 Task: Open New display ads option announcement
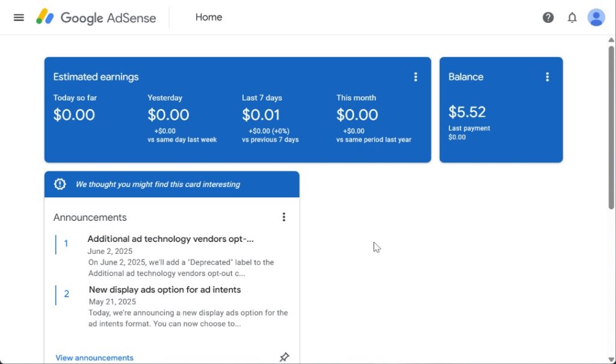165,289
